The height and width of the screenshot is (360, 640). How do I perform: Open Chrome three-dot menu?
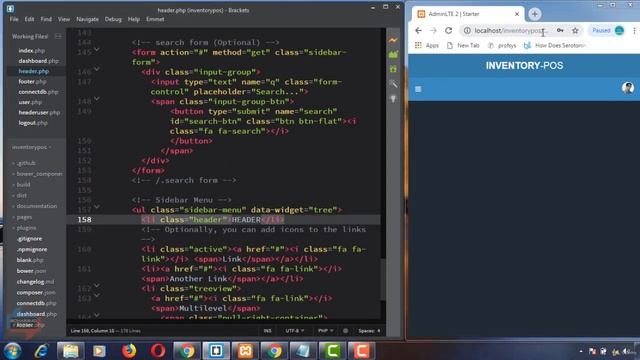point(634,31)
